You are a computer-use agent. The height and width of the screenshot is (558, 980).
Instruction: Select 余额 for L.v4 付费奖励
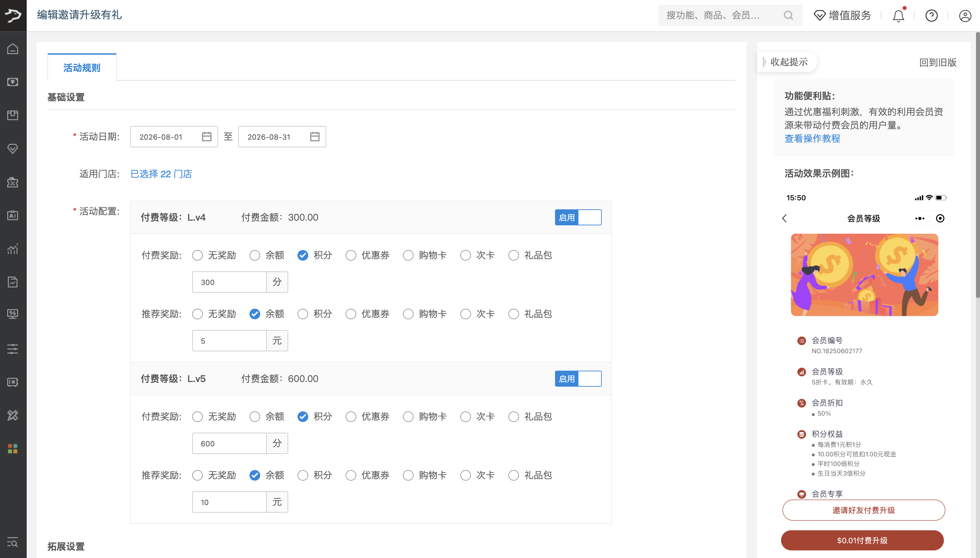tap(255, 255)
